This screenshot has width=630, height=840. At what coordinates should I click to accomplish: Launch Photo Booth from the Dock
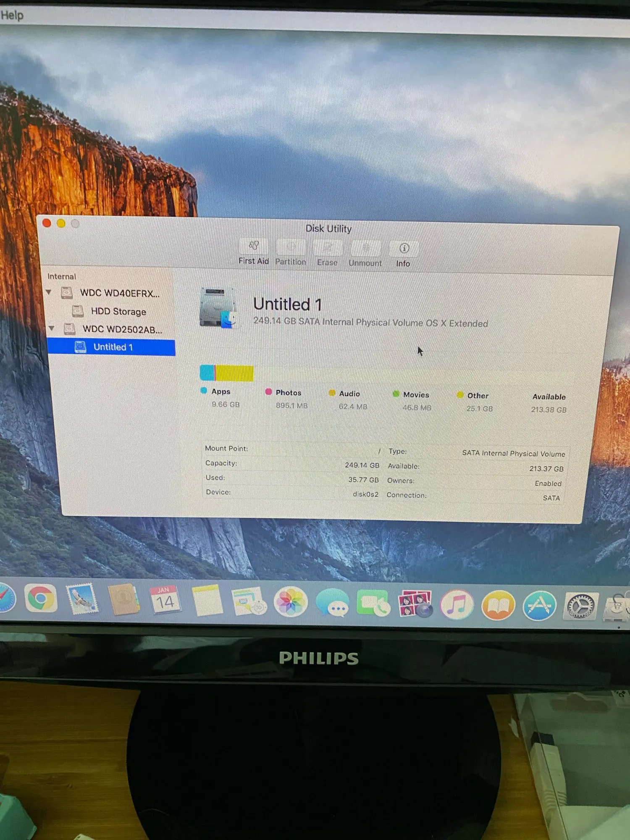click(x=415, y=604)
